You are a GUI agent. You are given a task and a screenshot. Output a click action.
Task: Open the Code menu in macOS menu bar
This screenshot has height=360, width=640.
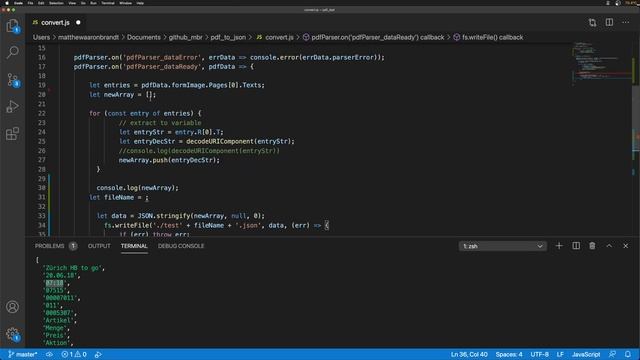tap(18, 3)
